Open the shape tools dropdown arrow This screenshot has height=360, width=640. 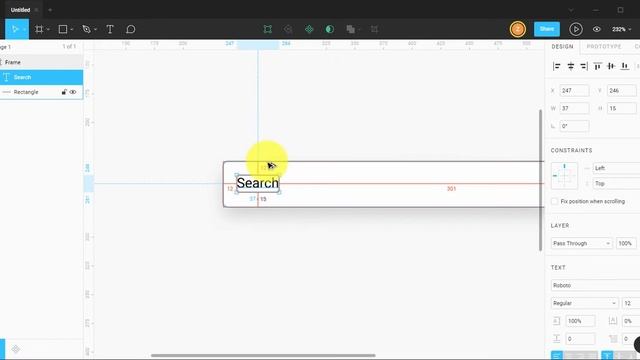72,29
